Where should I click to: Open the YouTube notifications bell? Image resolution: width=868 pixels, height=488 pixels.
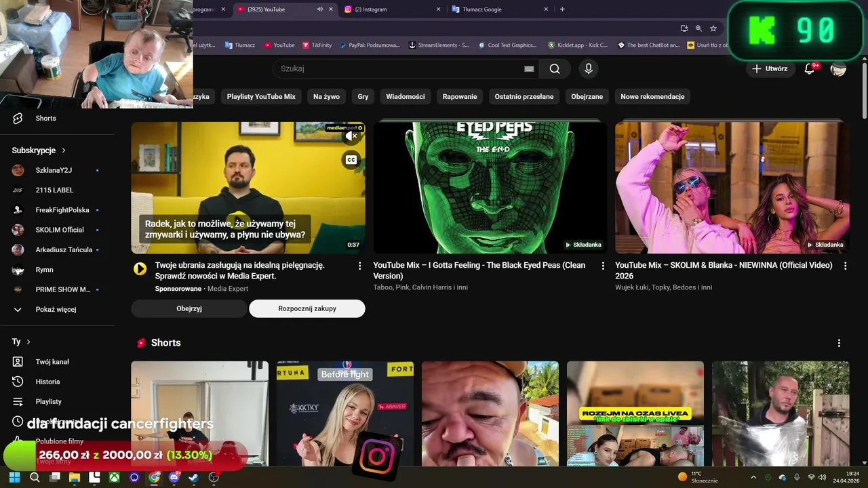(809, 68)
